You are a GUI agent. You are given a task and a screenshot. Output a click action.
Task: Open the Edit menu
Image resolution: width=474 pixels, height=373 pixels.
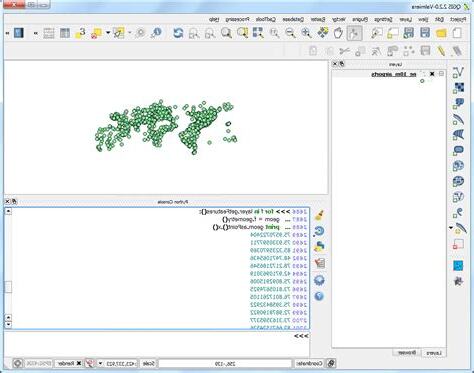pyautogui.click(x=440, y=20)
